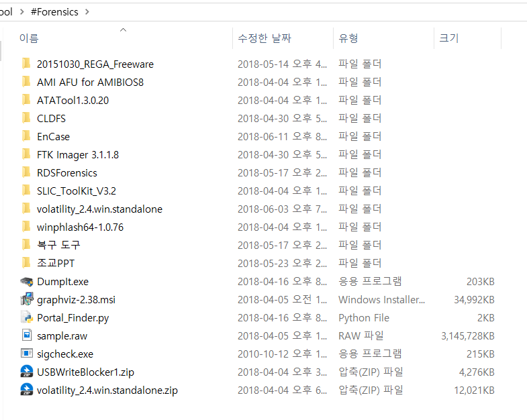Click the 4,276KB size value
Viewport: 527px width, 420px height.
pyautogui.click(x=477, y=372)
